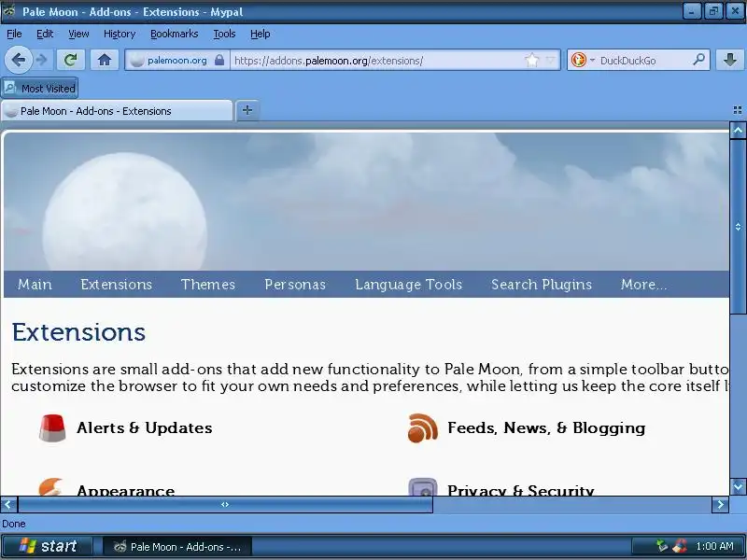Click the Extensions page heading
Image resolution: width=747 pixels, height=560 pixels.
tap(78, 332)
